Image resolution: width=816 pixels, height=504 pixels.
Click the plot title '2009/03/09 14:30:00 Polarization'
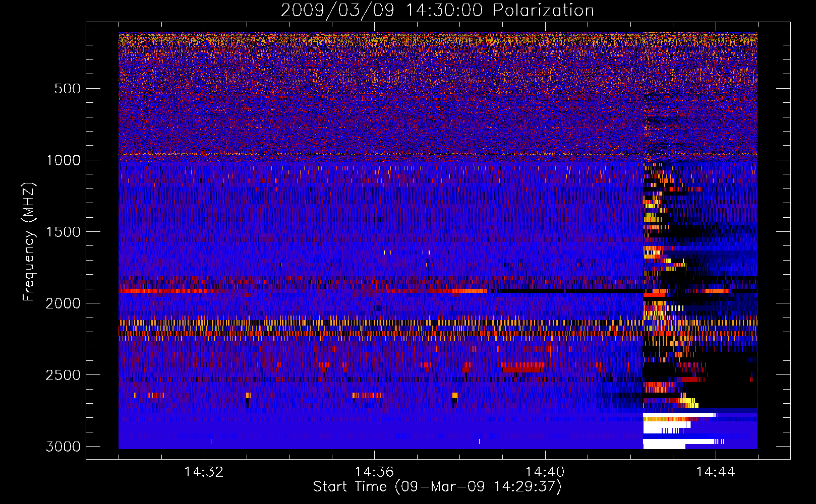coord(437,11)
